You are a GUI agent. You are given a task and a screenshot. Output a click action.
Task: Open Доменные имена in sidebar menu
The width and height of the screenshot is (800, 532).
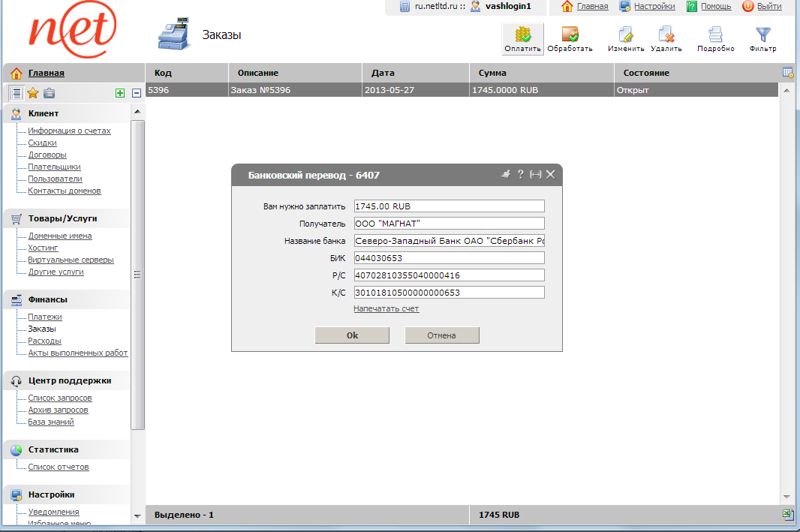pyautogui.click(x=60, y=236)
